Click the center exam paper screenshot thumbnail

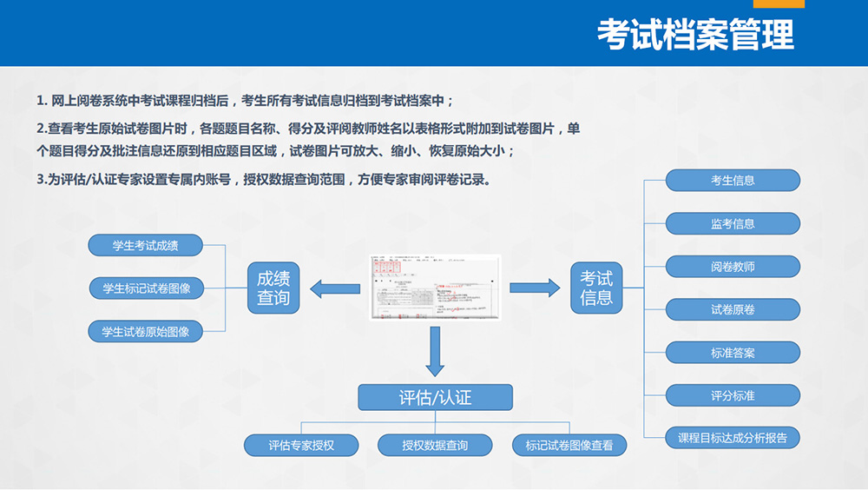(x=435, y=288)
